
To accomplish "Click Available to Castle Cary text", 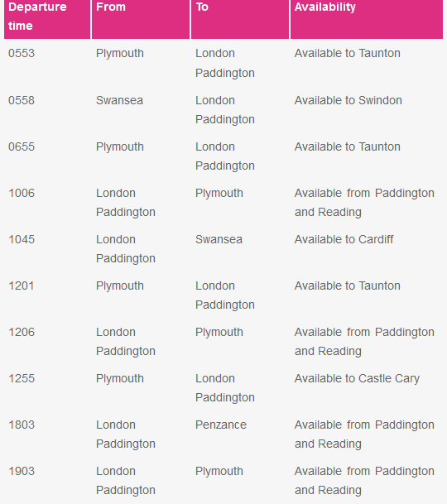I will click(x=357, y=379).
